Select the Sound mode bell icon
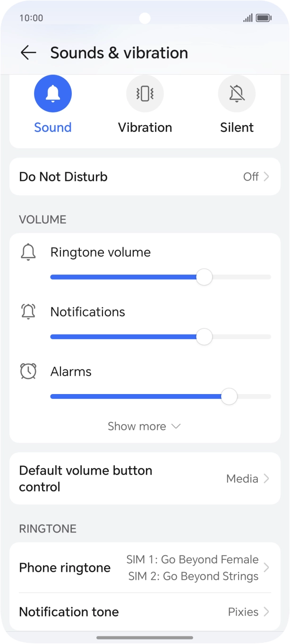The width and height of the screenshot is (290, 644). 52,93
